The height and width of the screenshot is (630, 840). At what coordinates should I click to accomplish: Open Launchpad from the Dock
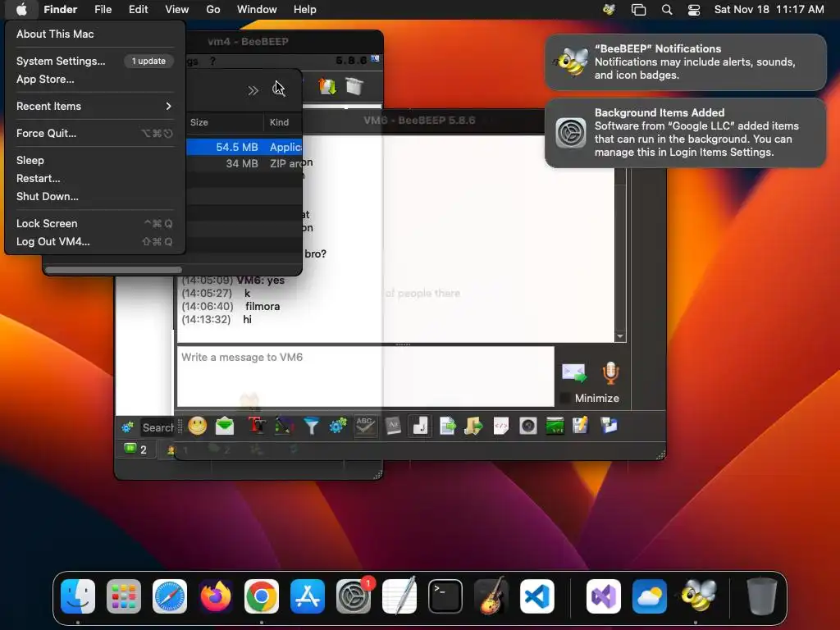tap(124, 596)
